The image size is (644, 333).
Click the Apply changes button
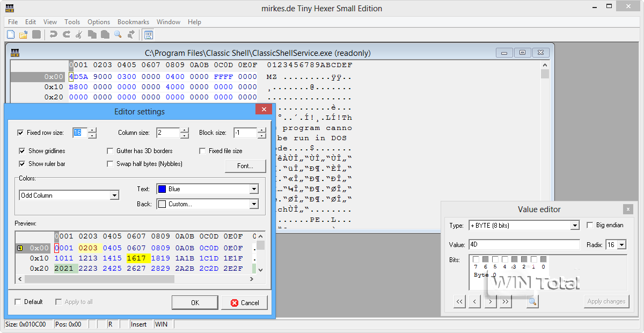606,302
